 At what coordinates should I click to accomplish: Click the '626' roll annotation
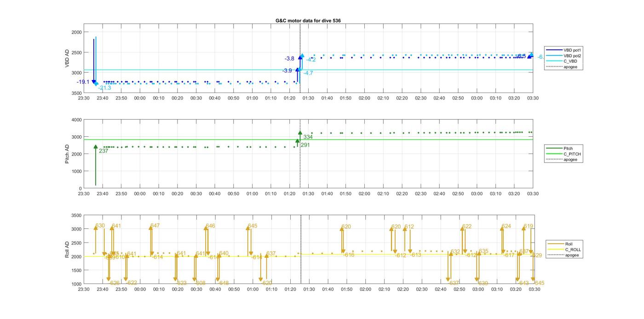point(115,283)
